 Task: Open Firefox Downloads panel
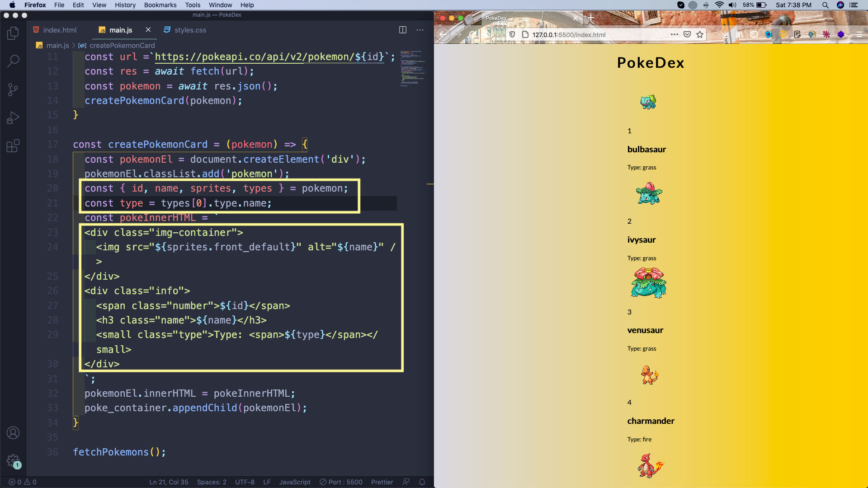click(x=725, y=34)
